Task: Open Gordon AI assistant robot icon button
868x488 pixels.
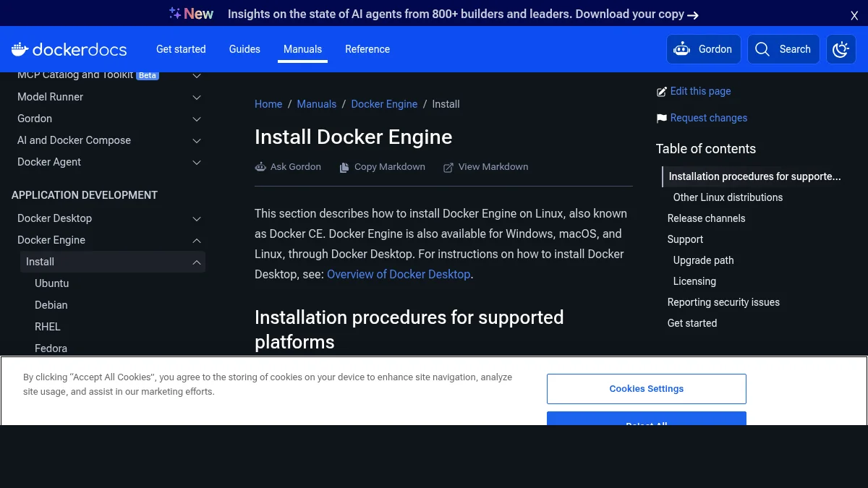Action: [x=681, y=49]
